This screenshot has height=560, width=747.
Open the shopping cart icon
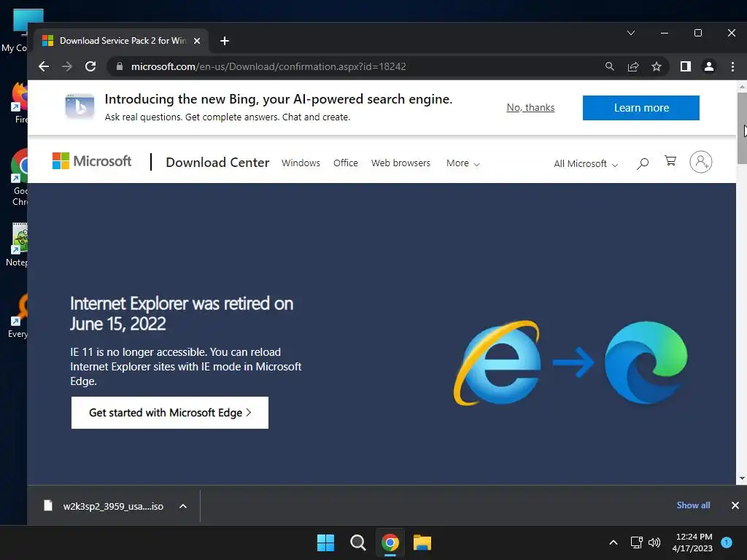coord(670,161)
